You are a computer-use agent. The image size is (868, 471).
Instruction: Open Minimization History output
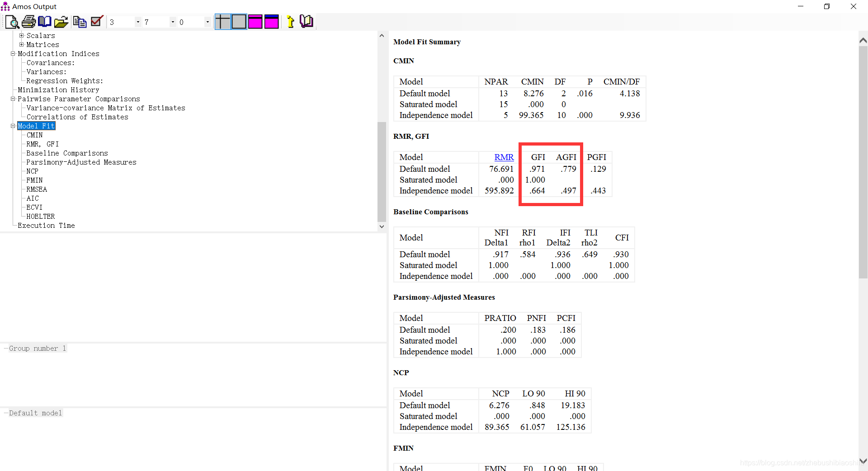coord(58,90)
